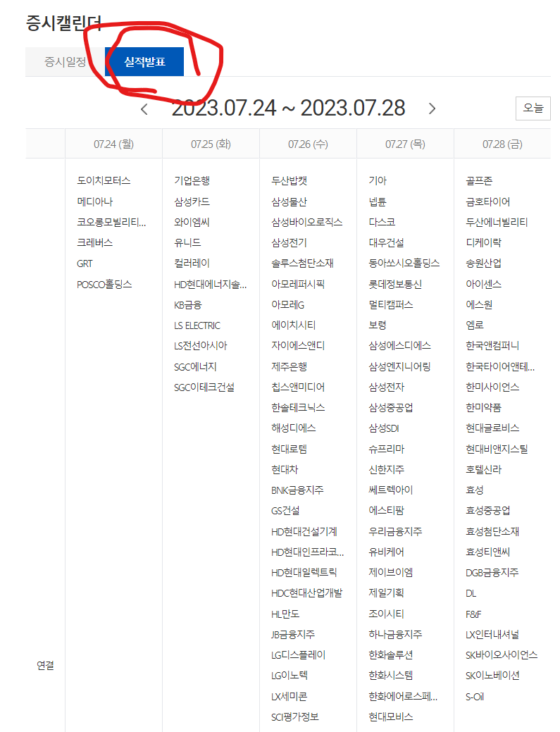Screen dimensions: 560x732
Task: Open GS건설 entry
Action: [285, 511]
